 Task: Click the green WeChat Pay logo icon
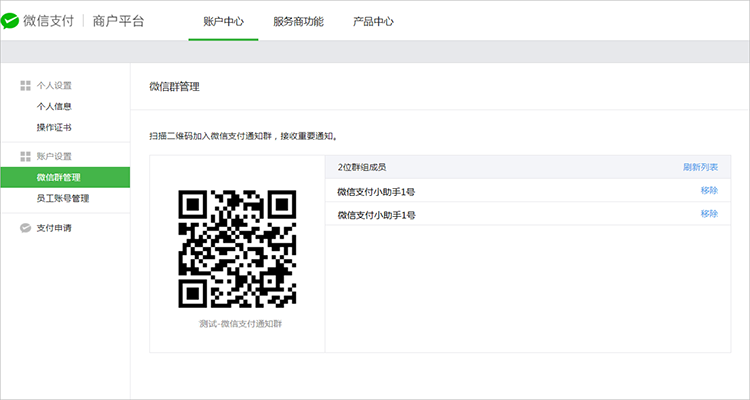[10, 21]
